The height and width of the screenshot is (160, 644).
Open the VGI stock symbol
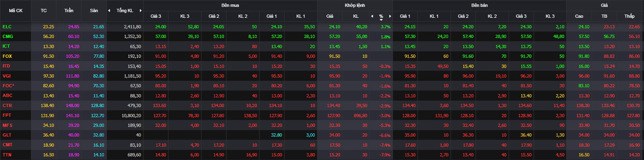[x=7, y=76]
